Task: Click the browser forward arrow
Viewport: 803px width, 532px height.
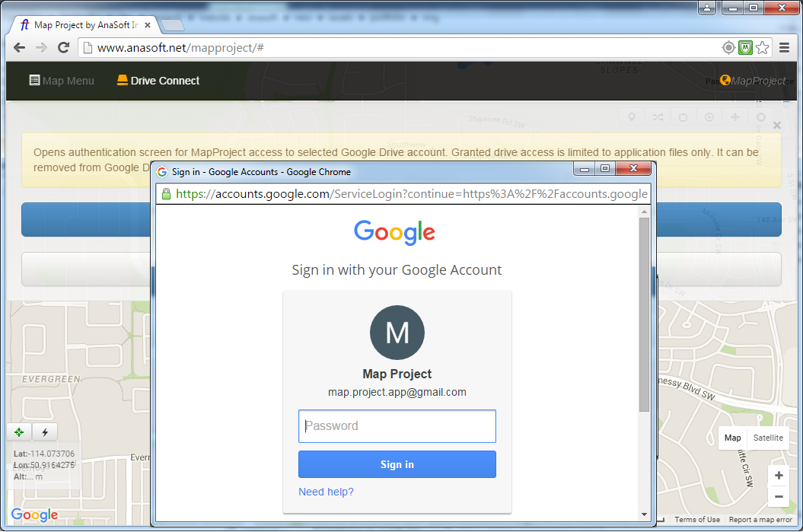Action: [41, 48]
